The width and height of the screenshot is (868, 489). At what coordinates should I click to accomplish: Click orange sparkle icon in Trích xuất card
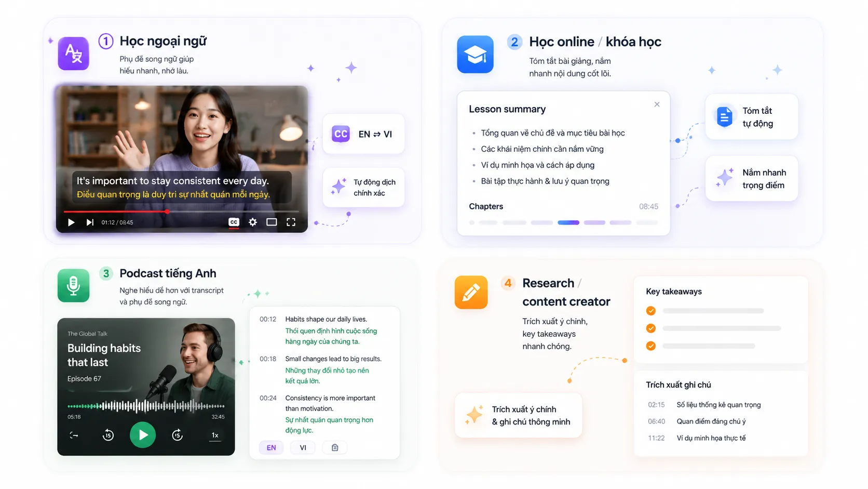coord(474,415)
